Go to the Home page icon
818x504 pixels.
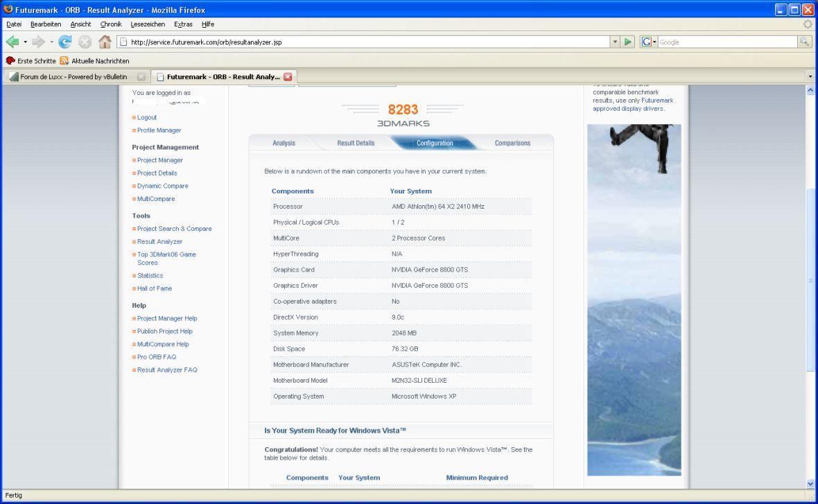[x=105, y=42]
